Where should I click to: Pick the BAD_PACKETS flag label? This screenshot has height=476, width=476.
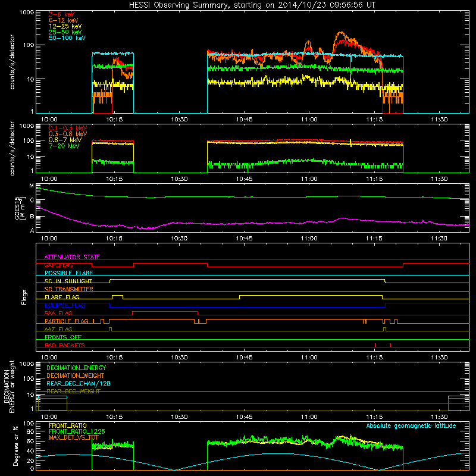(65, 345)
